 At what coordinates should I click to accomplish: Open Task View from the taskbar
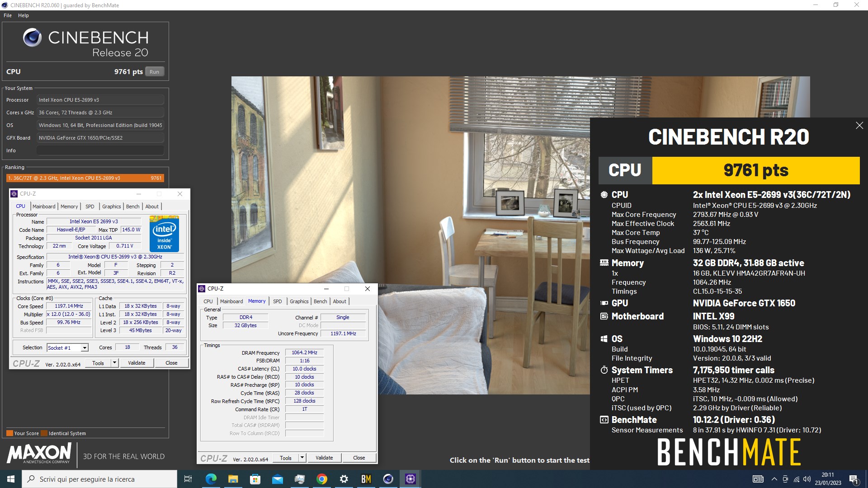(x=188, y=479)
